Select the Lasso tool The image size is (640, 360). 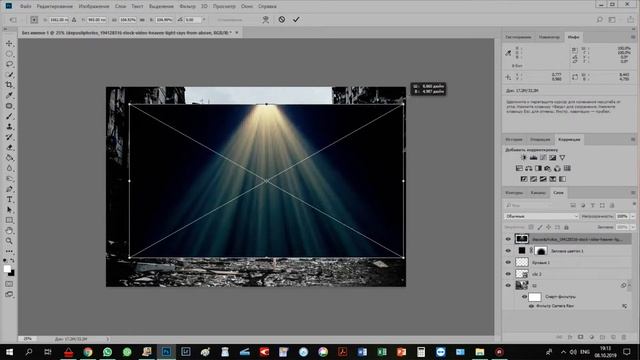pyautogui.click(x=9, y=64)
